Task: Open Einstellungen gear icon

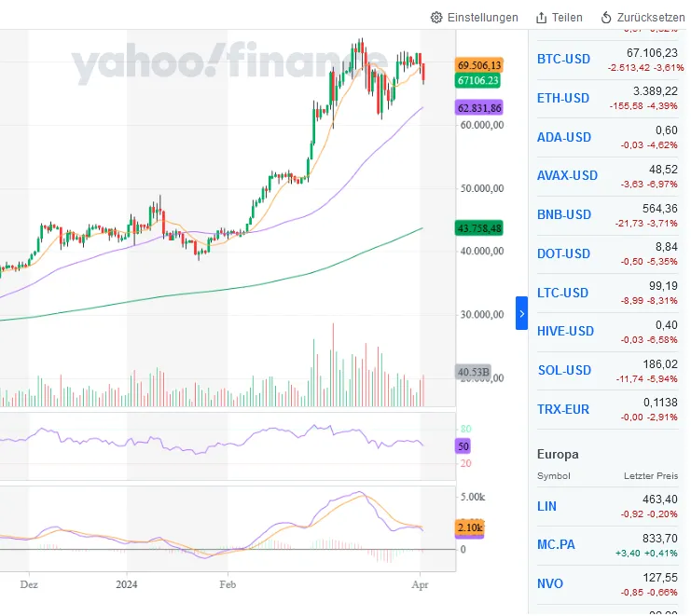Action: pyautogui.click(x=435, y=18)
